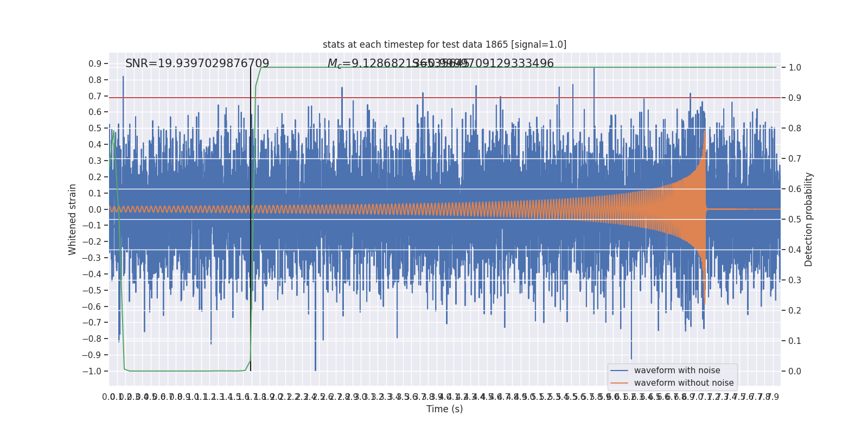Click the black vertical detection time marker

pyautogui.click(x=251, y=219)
